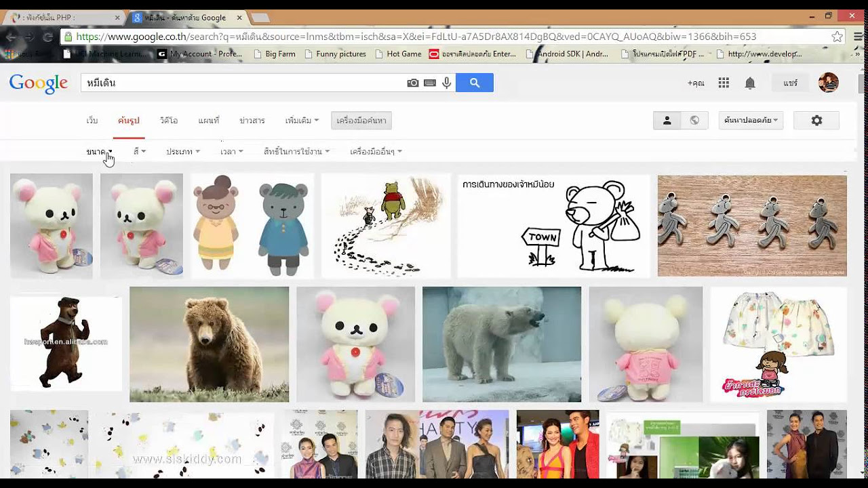Switch to the News (ข่าวสาร) tab

[252, 121]
